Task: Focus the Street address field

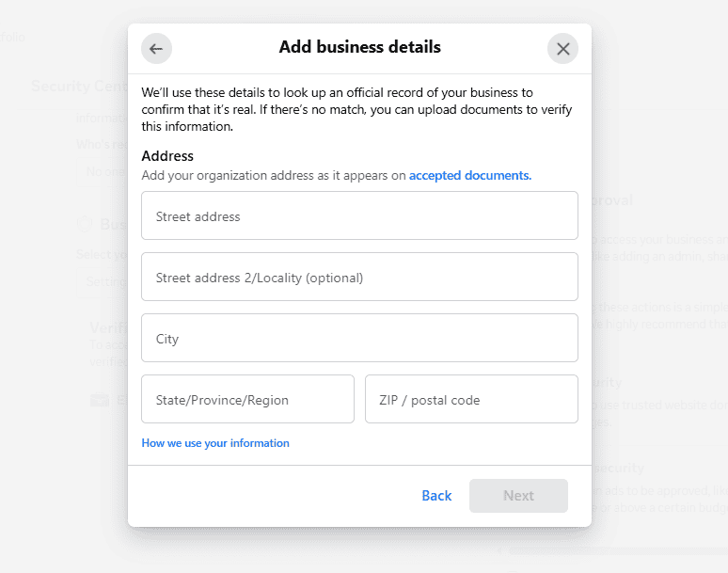Action: tap(359, 216)
